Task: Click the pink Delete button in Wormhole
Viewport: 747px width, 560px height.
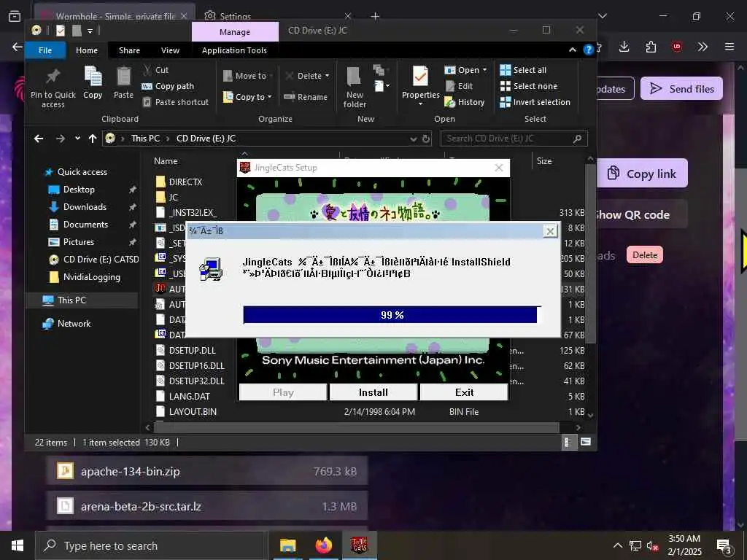Action: pos(645,254)
